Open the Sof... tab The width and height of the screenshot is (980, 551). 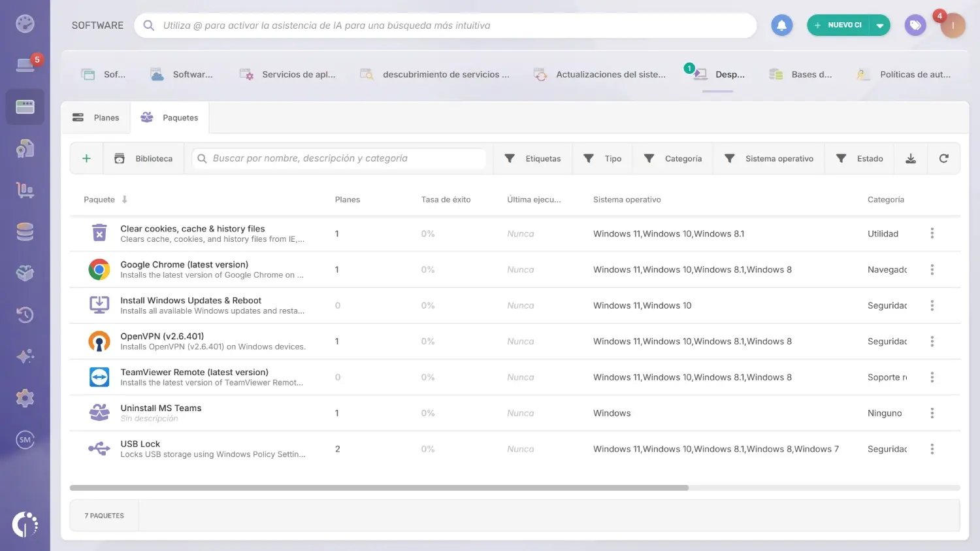coord(103,75)
